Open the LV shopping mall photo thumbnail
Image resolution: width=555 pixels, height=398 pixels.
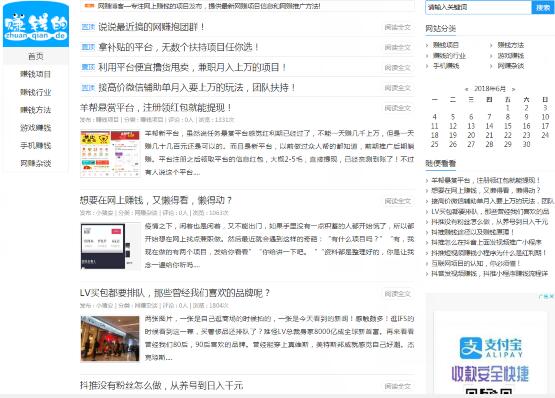[x=110, y=339]
